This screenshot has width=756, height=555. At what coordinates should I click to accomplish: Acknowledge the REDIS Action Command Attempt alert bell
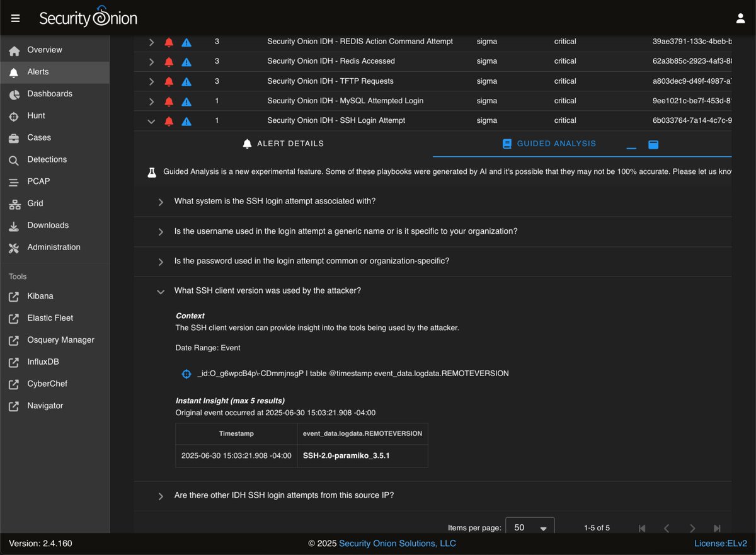point(169,42)
